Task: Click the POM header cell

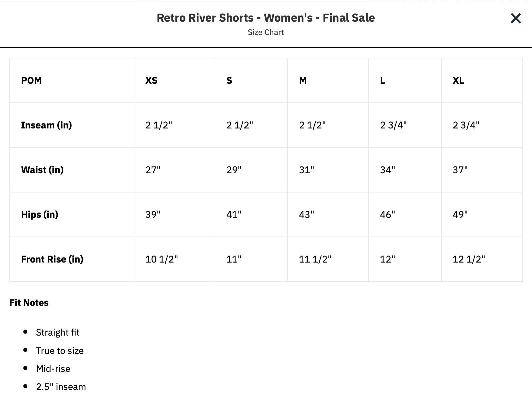Action: 31,80
